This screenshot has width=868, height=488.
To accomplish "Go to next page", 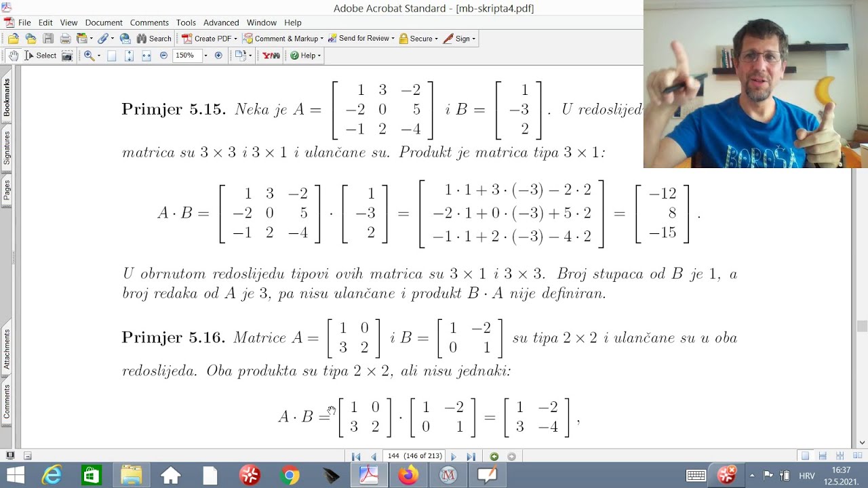I will (x=454, y=457).
